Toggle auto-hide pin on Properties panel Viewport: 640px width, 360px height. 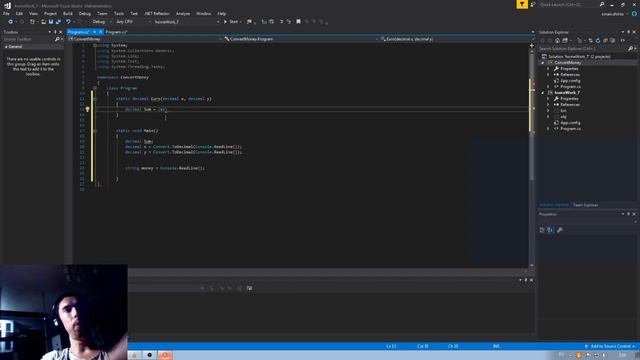(x=629, y=214)
